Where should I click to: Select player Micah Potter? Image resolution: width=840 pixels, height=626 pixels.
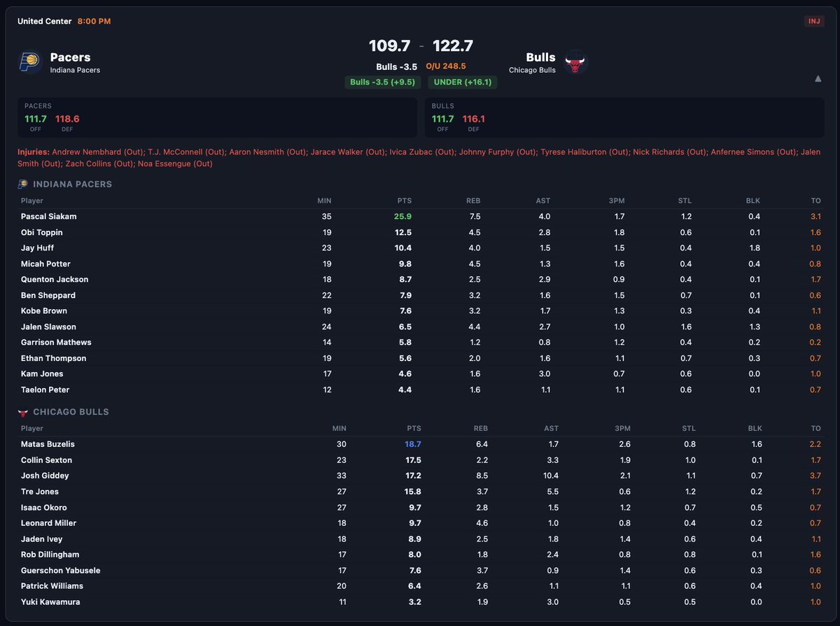[x=45, y=264]
